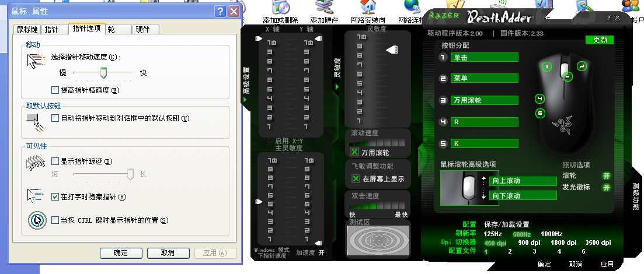This screenshot has height=274, width=644.
Task: Click the pointer speed arrow icon in 移动 section
Action: [35, 61]
